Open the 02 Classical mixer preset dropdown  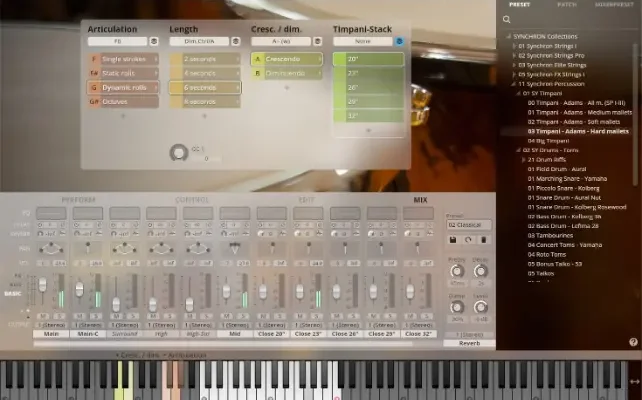(467, 226)
